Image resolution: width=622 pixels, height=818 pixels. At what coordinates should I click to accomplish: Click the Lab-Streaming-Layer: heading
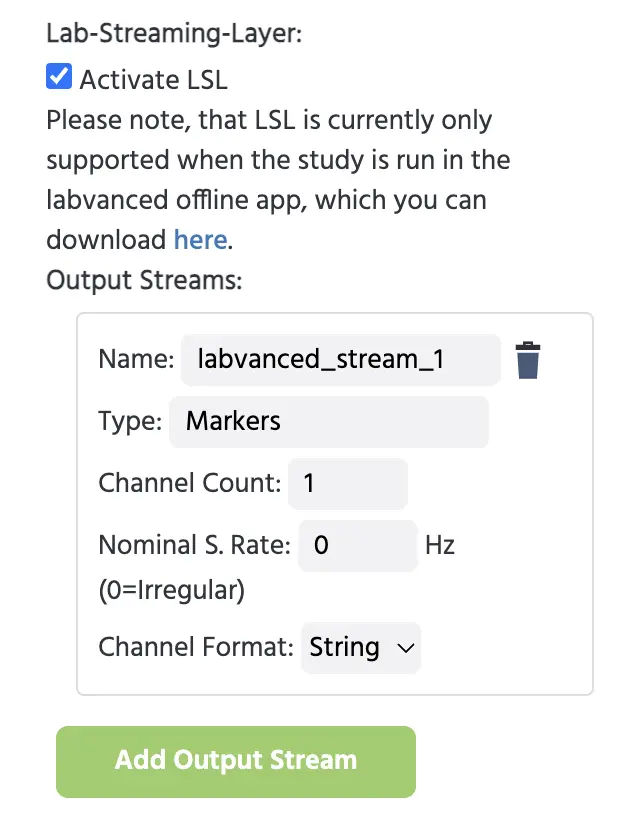(174, 33)
